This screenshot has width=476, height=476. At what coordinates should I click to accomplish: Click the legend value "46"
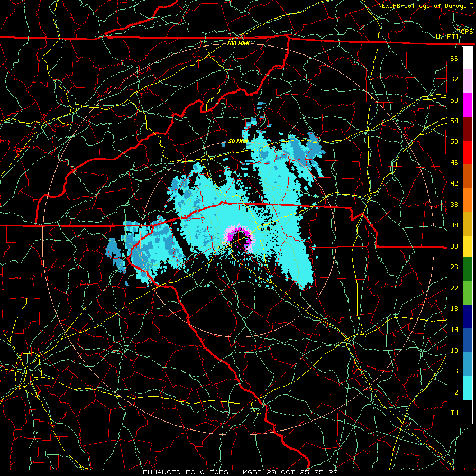pyautogui.click(x=454, y=163)
